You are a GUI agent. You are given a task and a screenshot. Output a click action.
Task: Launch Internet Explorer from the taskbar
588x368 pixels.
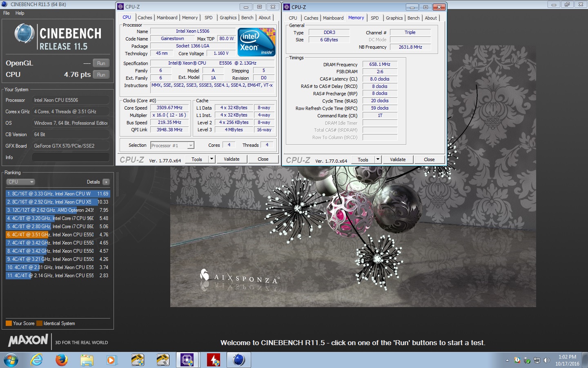pyautogui.click(x=37, y=360)
